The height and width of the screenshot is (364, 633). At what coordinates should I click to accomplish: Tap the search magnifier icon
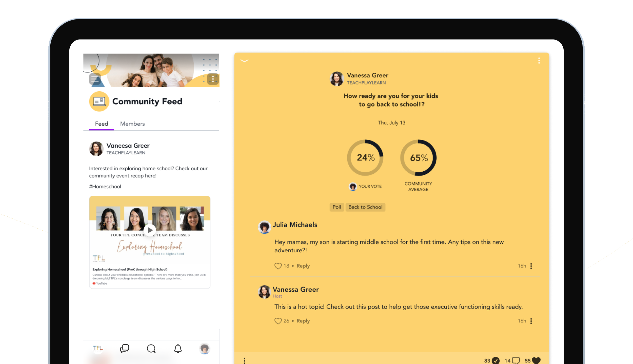point(151,349)
